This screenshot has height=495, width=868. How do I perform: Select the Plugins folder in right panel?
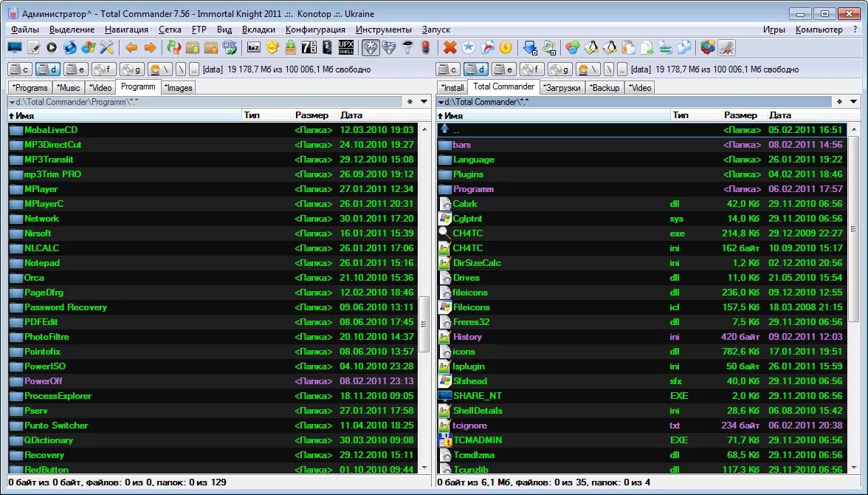point(642,174)
